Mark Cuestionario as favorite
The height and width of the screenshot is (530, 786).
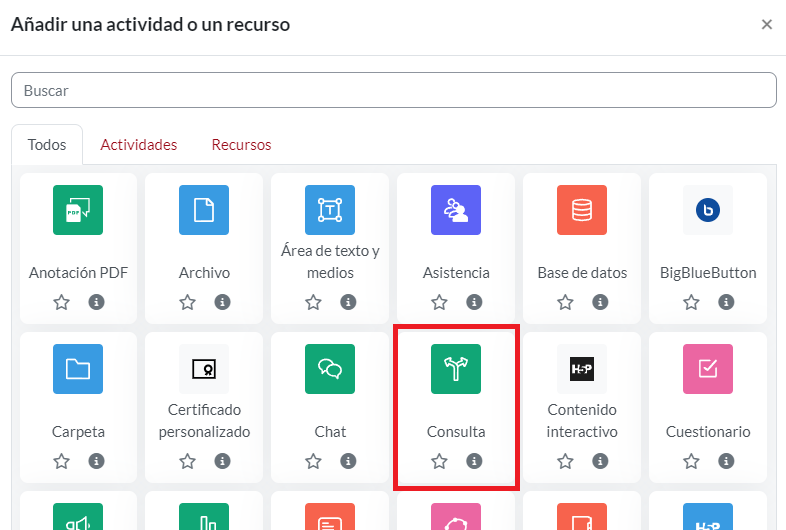tap(691, 461)
